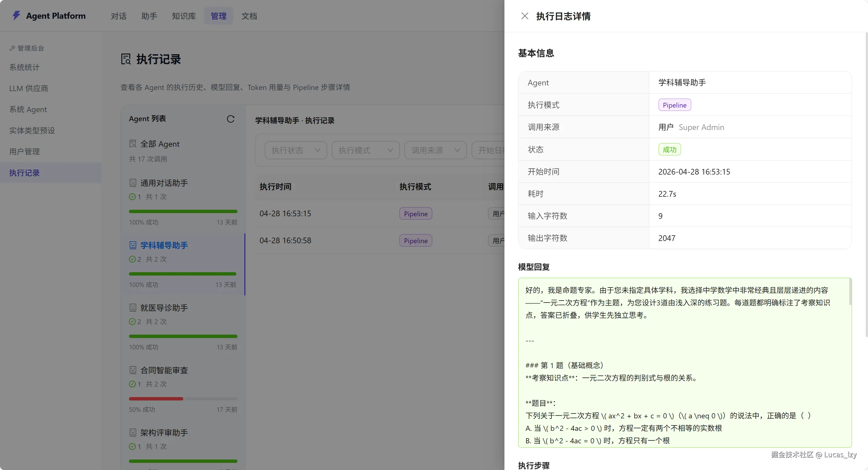Click 通用对话助手 success progress bar
This screenshot has height=470, width=868.
183,211
